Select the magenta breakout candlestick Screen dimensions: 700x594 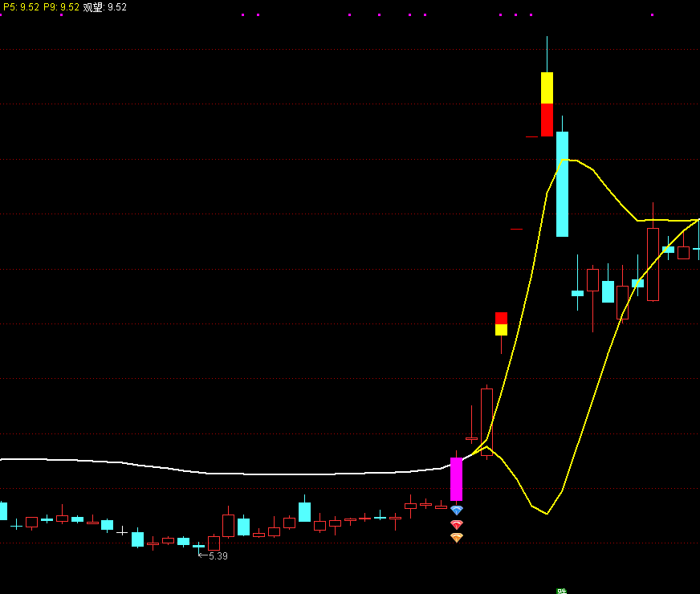pyautogui.click(x=456, y=478)
